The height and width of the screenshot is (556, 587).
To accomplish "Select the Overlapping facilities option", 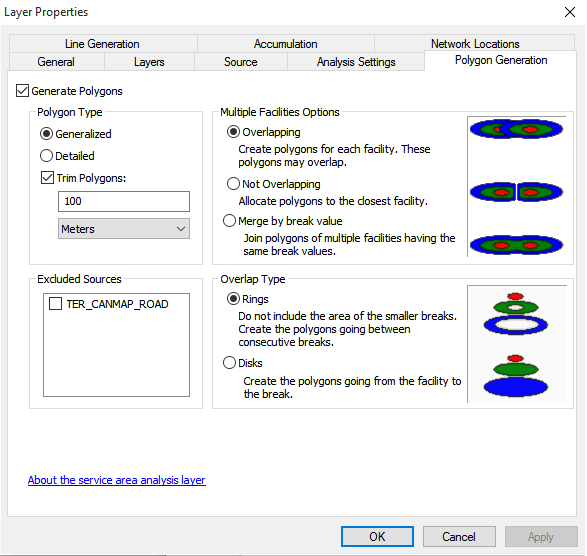I will (233, 132).
